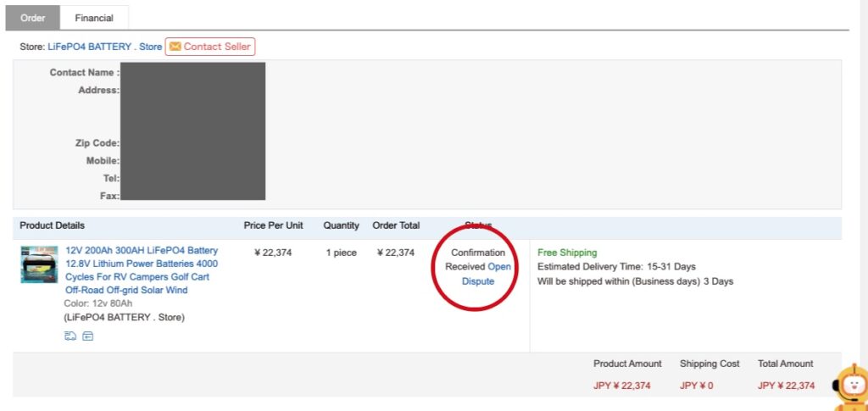Open the LiFePO4 BATTERY . Store link

point(104,47)
